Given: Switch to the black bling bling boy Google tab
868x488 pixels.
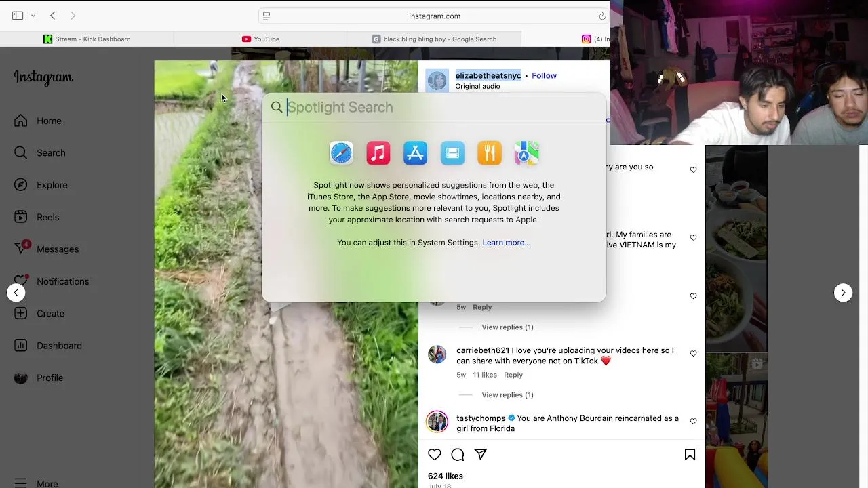Looking at the screenshot, I should (x=434, y=39).
